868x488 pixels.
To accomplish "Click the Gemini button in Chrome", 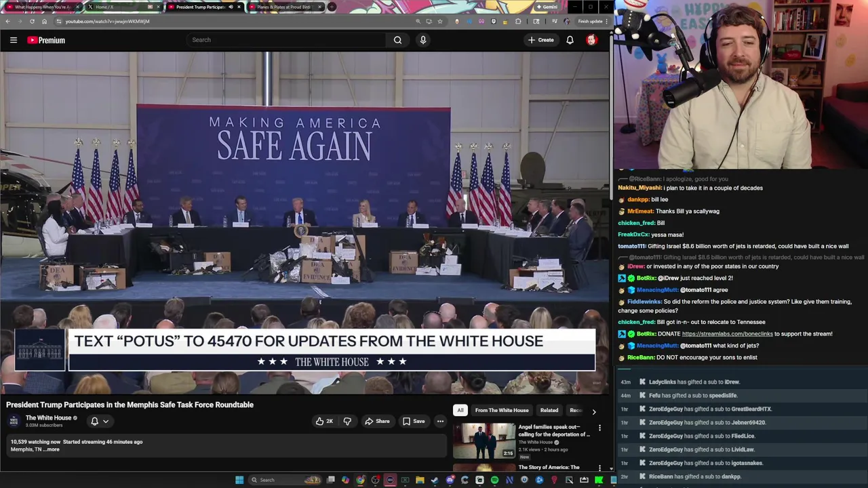I will 547,7.
